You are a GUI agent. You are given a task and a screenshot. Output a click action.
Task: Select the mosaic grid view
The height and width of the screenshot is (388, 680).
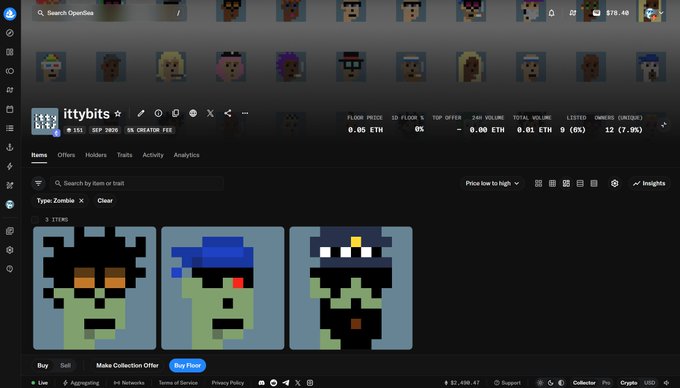pyautogui.click(x=566, y=183)
